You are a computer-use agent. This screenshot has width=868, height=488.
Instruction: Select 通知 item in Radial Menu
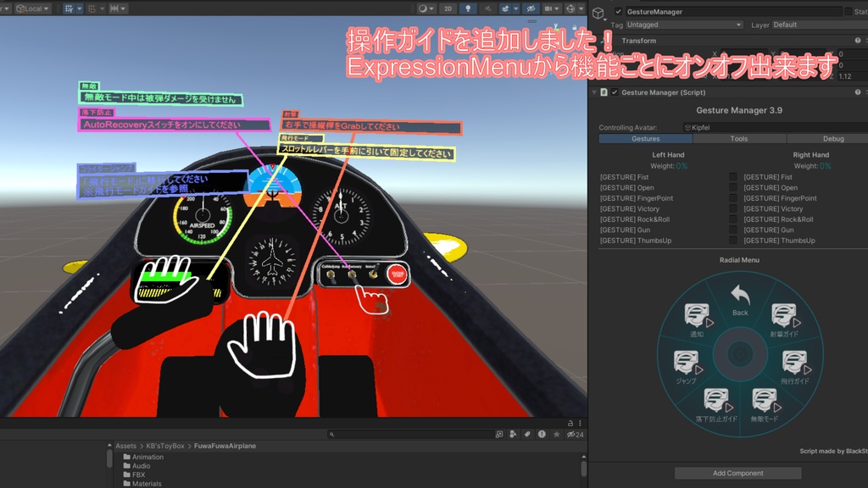(x=698, y=319)
